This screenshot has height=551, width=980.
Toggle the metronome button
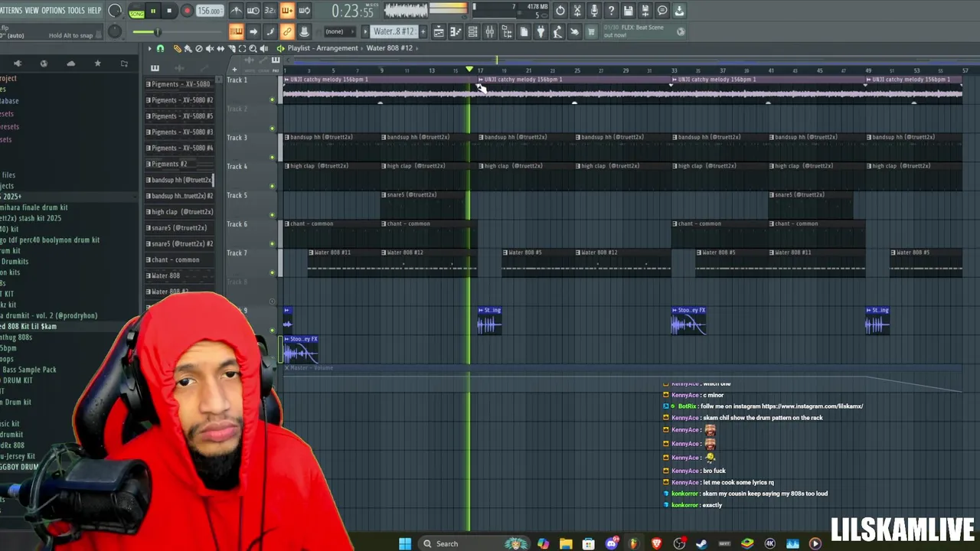[x=236, y=10]
